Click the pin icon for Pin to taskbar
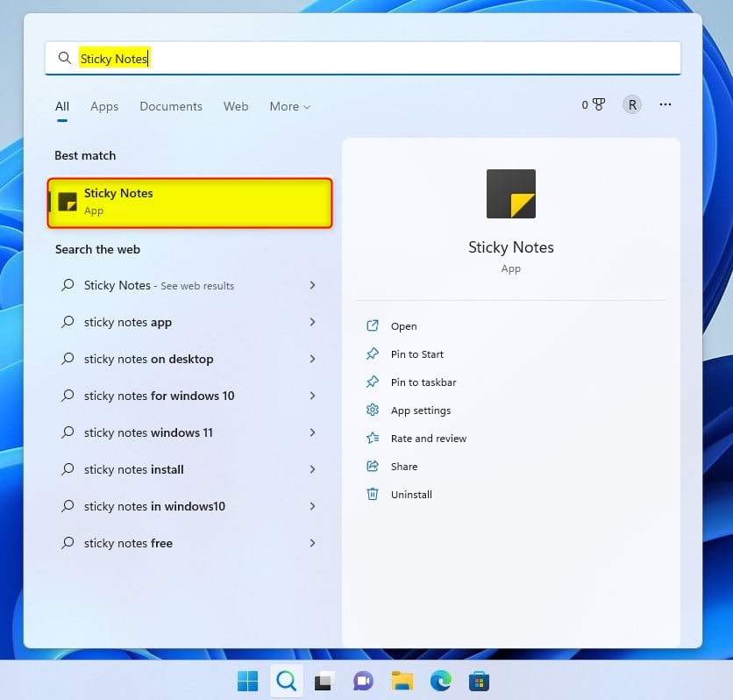This screenshot has height=700, width=733. (x=373, y=382)
